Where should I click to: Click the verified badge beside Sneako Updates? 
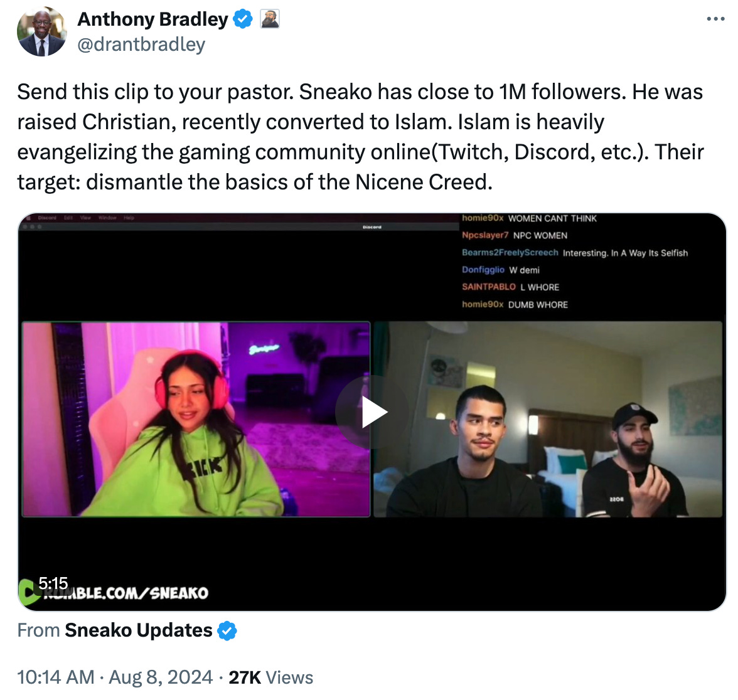coord(227,630)
